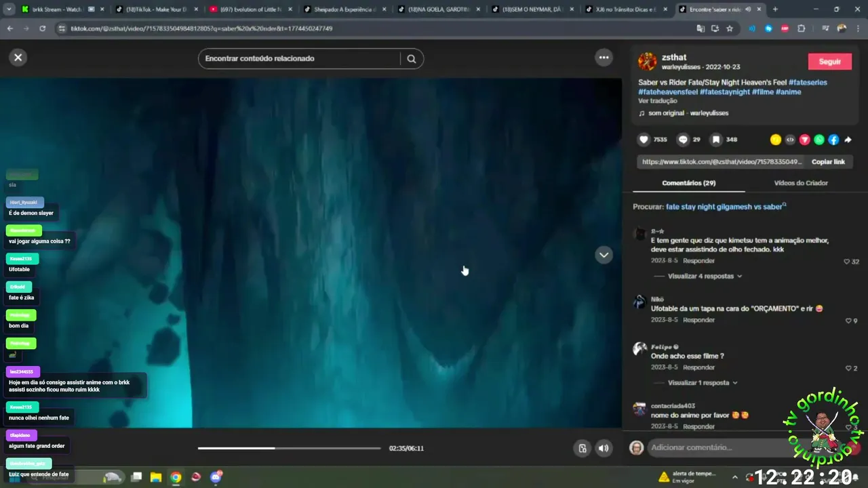Click the yellow repost icon
The image size is (868, 488).
[776, 140]
